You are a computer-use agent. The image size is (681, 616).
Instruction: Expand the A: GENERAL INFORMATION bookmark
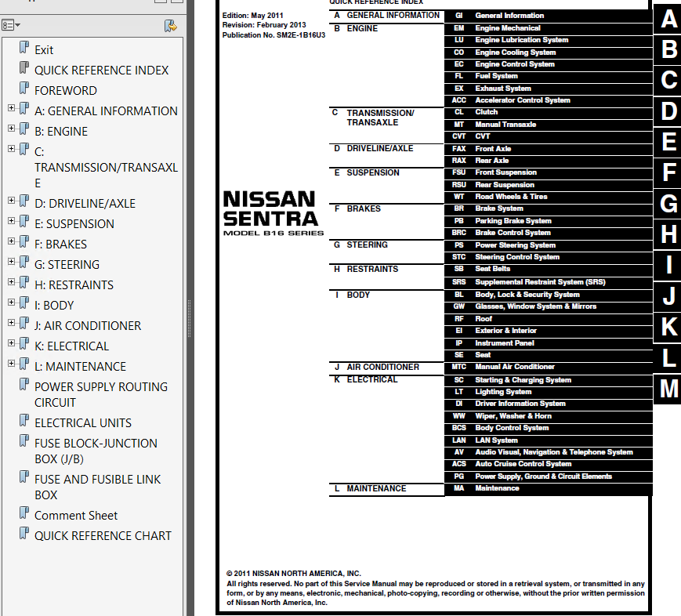[11, 107]
